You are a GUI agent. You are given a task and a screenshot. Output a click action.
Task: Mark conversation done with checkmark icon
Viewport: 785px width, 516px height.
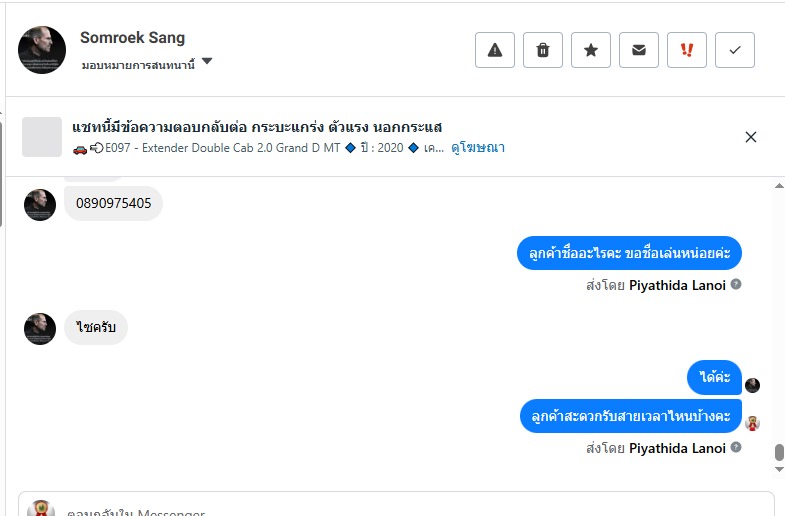pos(735,50)
